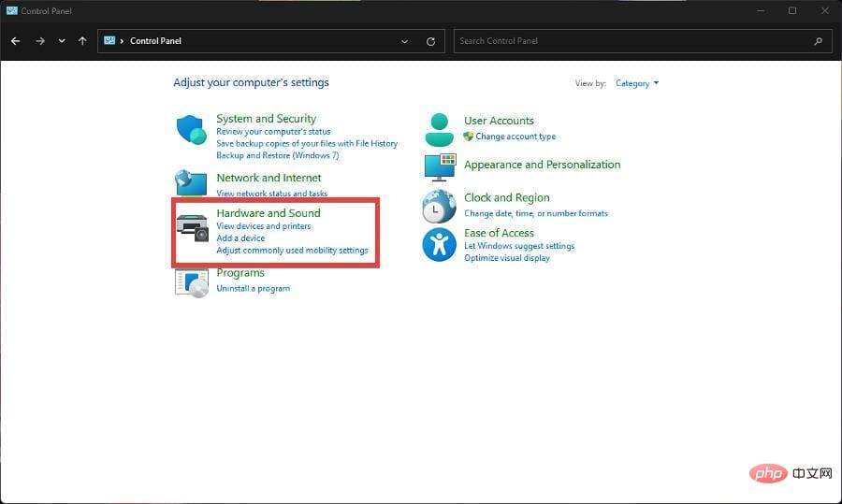This screenshot has height=504, width=842.
Task: Click the Network and Internet globe icon
Action: 191,183
